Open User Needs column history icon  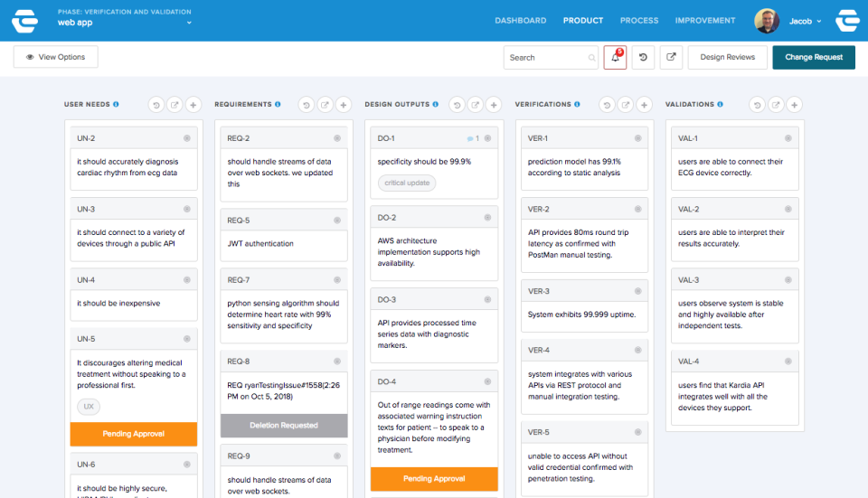tap(156, 105)
